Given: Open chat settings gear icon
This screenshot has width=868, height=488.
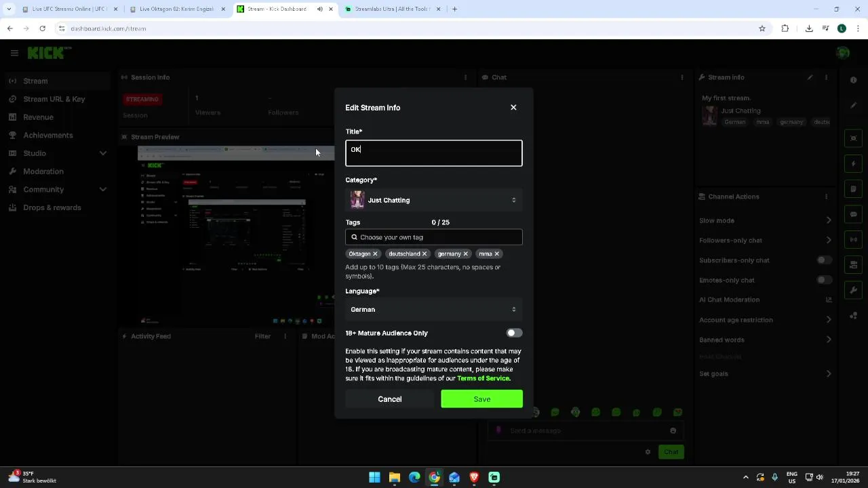Looking at the screenshot, I should tap(648, 452).
